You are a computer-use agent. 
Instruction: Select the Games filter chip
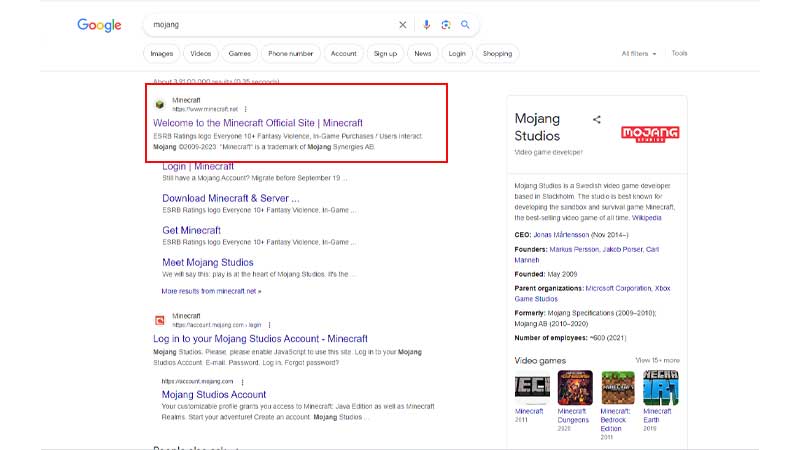[239, 54]
